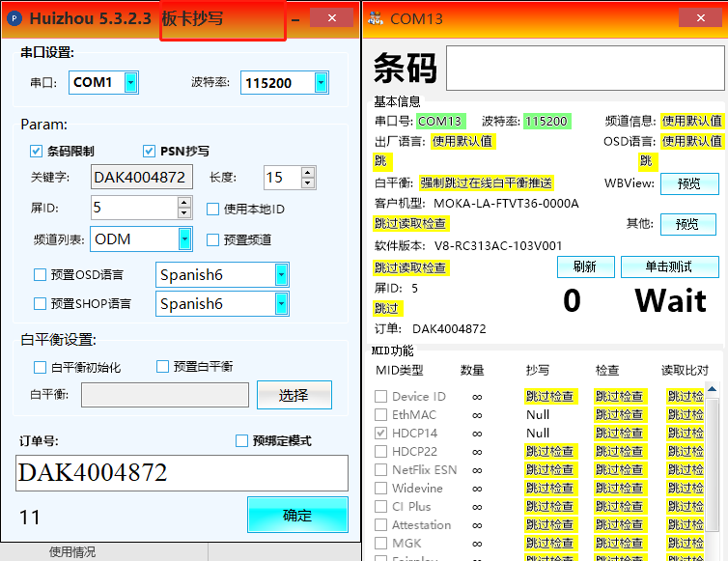Screen dimensions: 728x561
Task: Decrease the 屏ID value with down arrow
Action: pos(184,213)
